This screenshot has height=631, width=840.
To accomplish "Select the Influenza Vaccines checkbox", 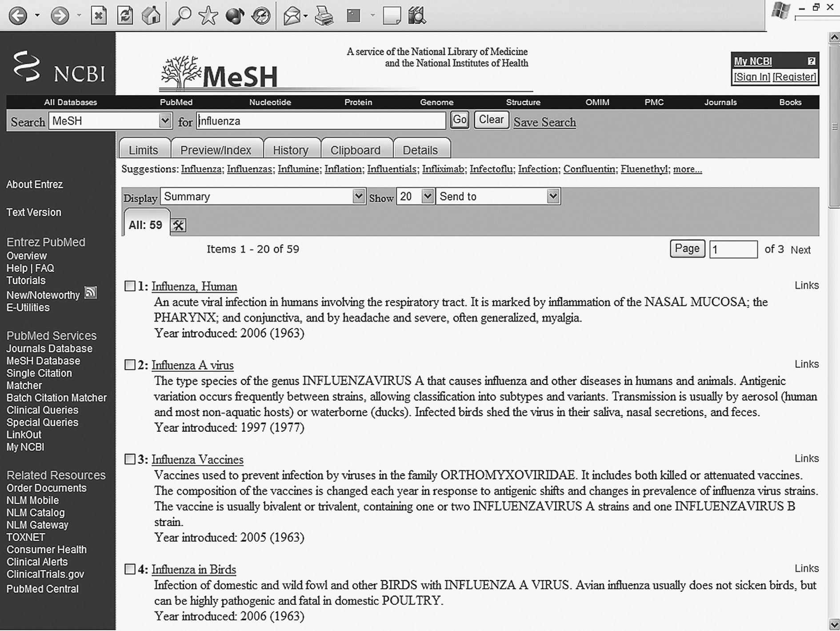I will coord(130,459).
